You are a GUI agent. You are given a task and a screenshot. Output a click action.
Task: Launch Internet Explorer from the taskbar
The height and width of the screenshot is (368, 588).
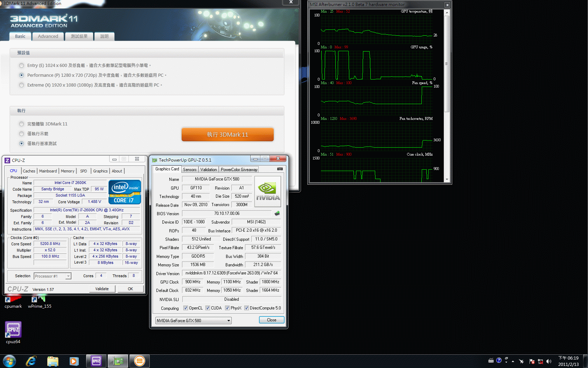[31, 361]
